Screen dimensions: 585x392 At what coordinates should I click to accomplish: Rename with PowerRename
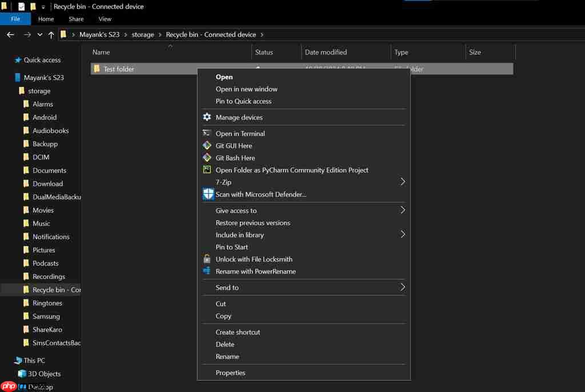click(x=256, y=271)
